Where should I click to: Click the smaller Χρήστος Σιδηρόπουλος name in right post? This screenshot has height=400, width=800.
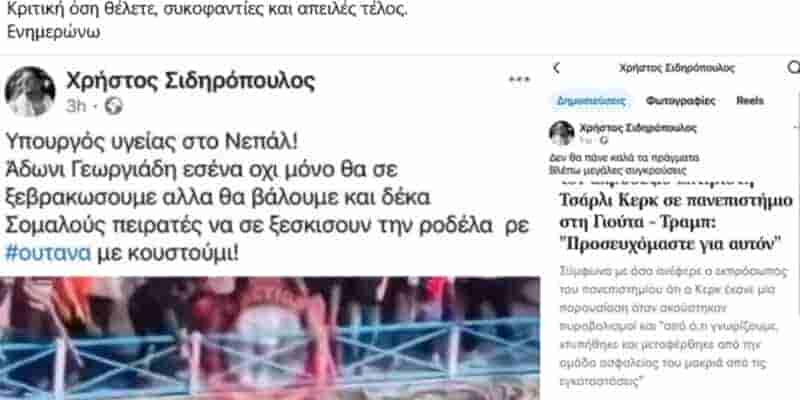[x=638, y=129]
